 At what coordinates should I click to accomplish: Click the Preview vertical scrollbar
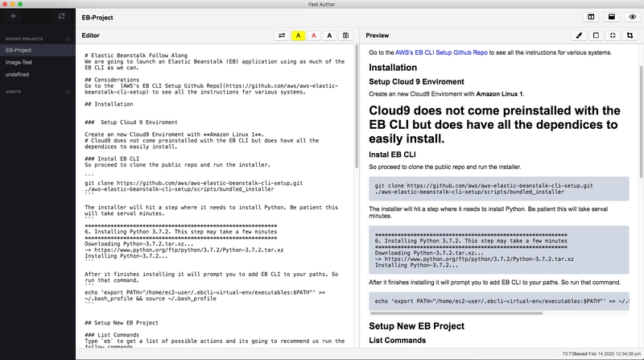click(x=641, y=122)
